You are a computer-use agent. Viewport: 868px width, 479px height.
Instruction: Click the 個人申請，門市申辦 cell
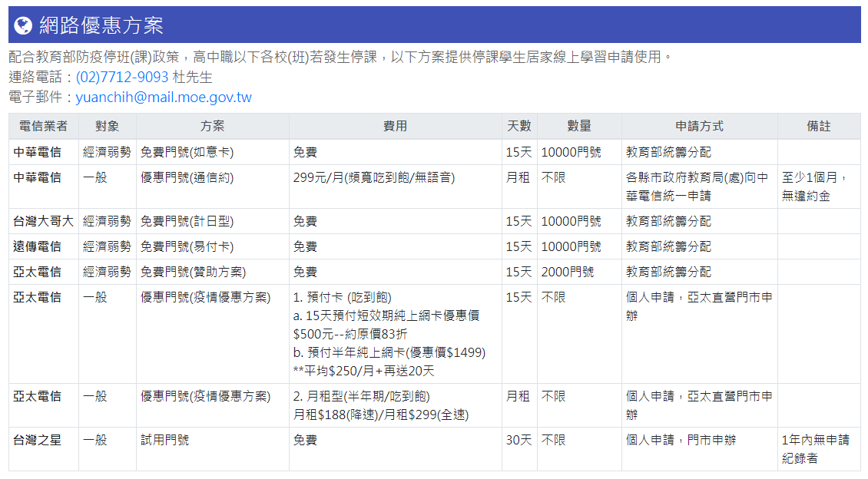[x=700, y=449]
